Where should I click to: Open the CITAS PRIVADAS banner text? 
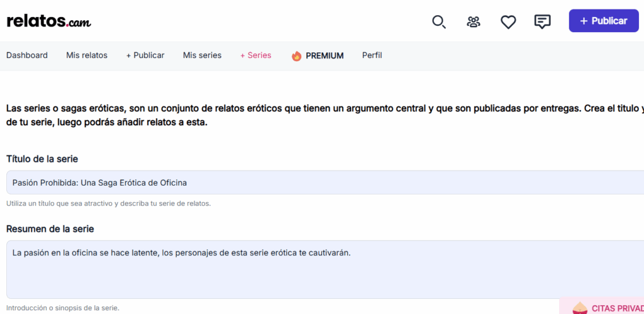[x=618, y=308]
